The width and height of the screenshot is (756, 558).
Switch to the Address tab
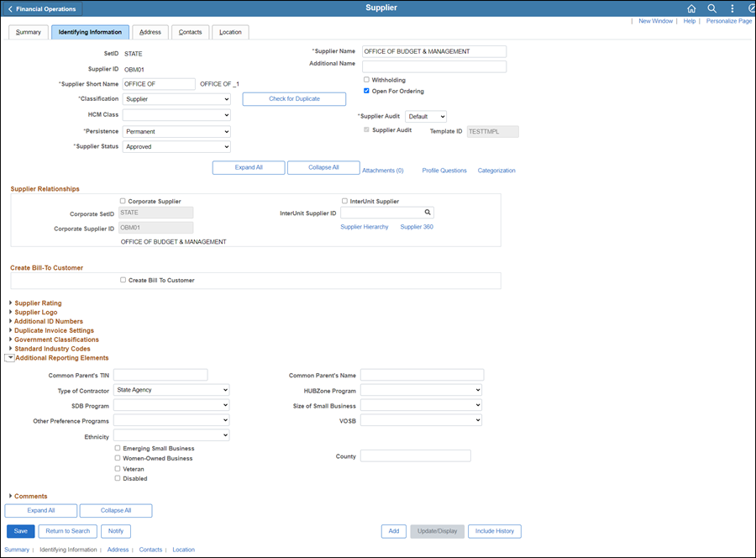tap(150, 32)
